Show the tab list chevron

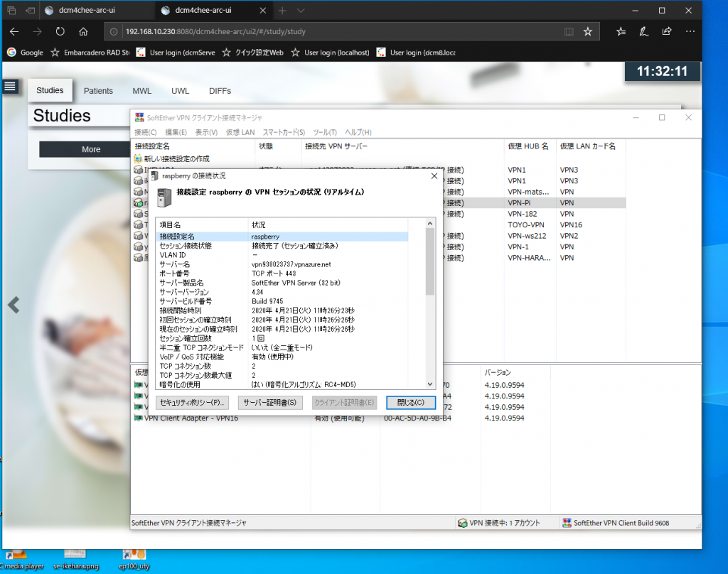(301, 10)
